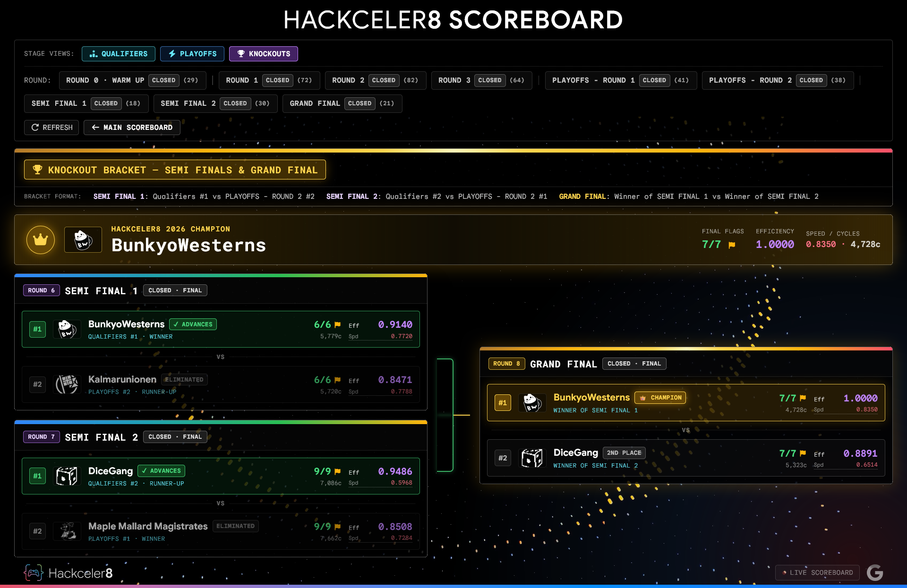
Task: Select the Round 1 closed round
Action: coord(269,80)
